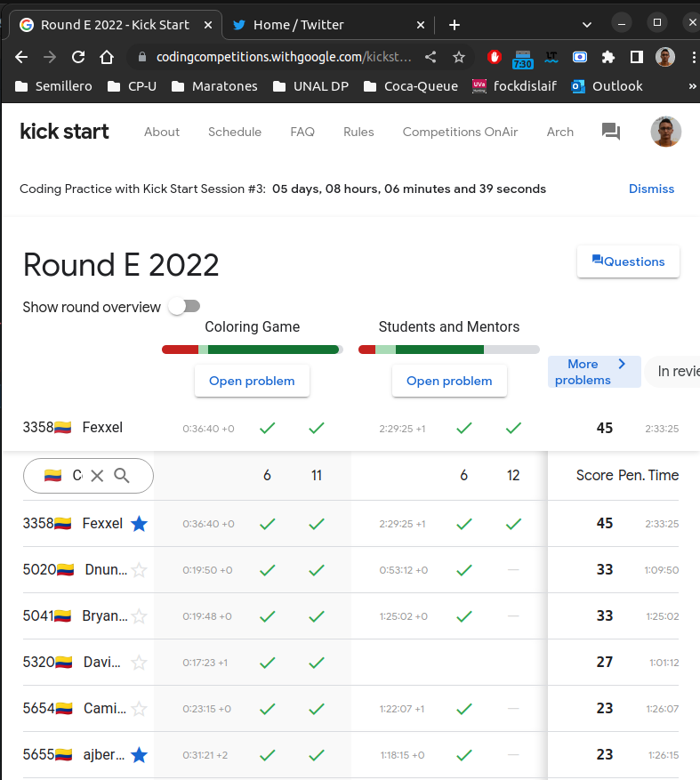Click the search magnifier icon

pos(121,476)
